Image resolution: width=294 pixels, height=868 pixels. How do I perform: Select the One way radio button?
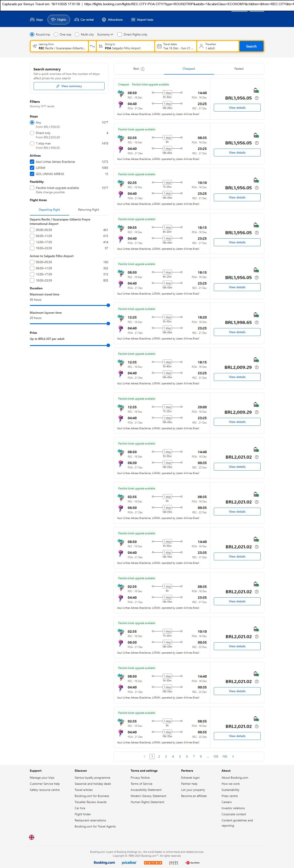pos(56,34)
